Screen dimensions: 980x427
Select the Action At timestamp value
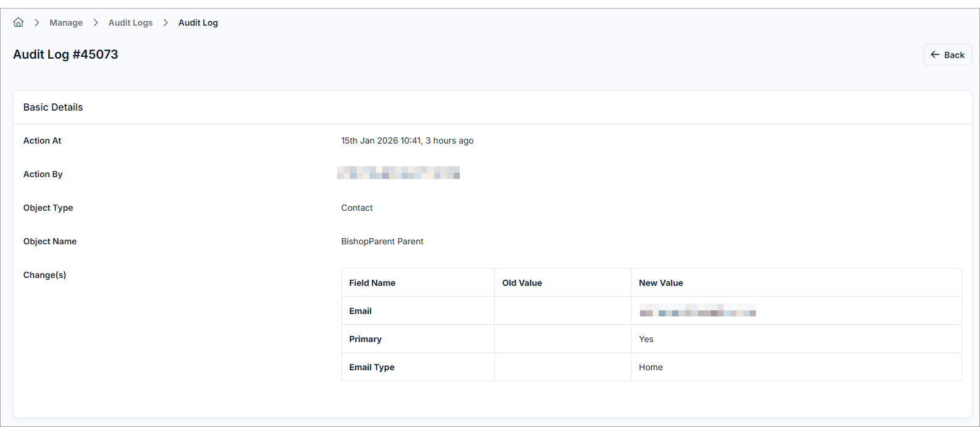click(x=407, y=141)
